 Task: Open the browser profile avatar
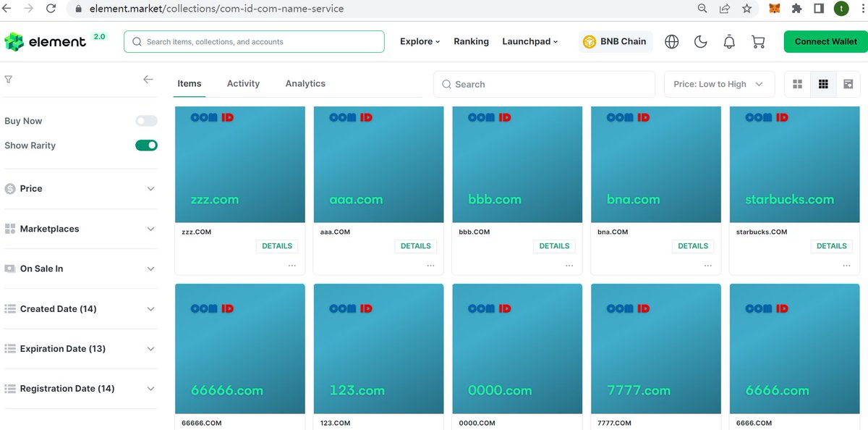(x=841, y=9)
